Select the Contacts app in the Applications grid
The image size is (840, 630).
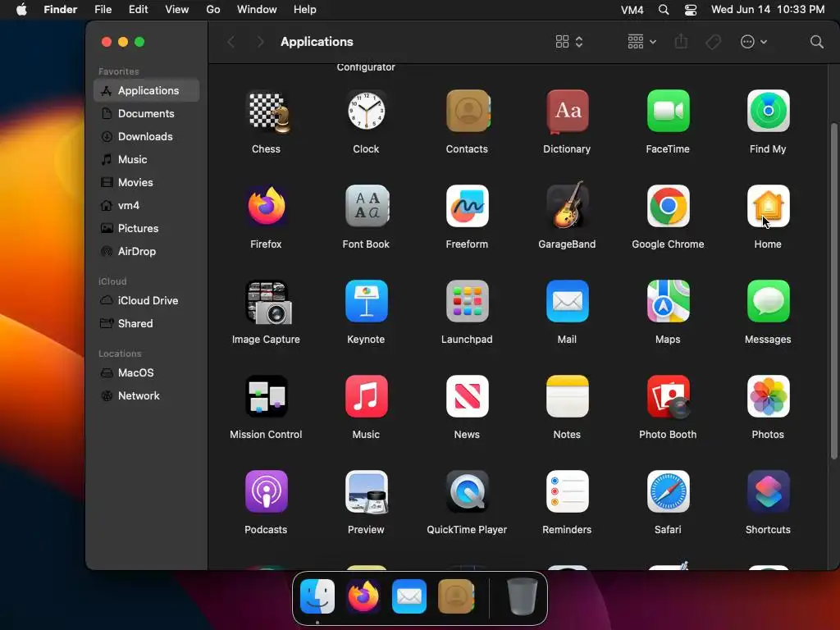(467, 112)
